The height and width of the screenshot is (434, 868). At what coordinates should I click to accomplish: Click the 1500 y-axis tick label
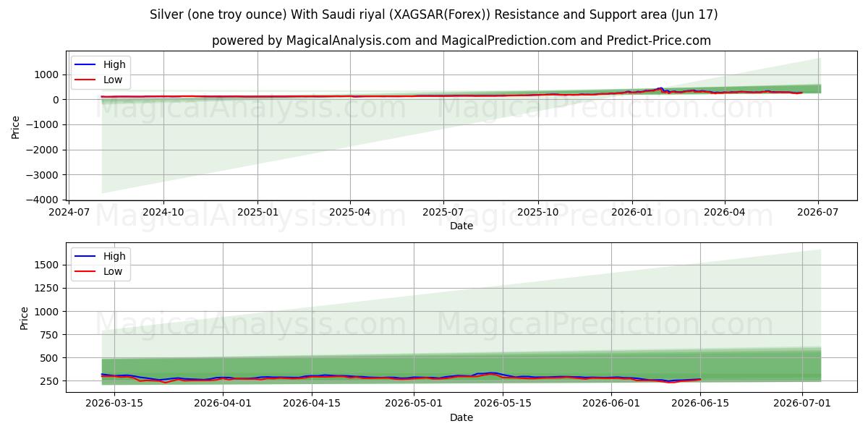(48, 265)
